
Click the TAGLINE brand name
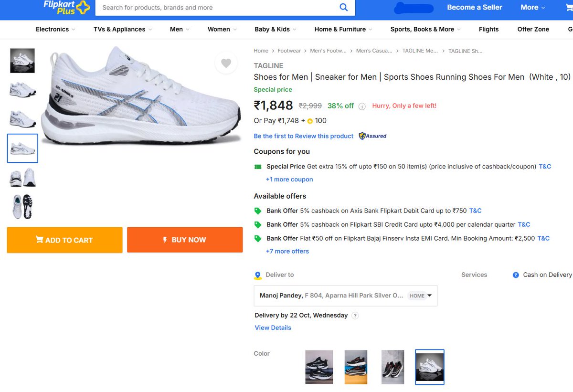tap(268, 66)
